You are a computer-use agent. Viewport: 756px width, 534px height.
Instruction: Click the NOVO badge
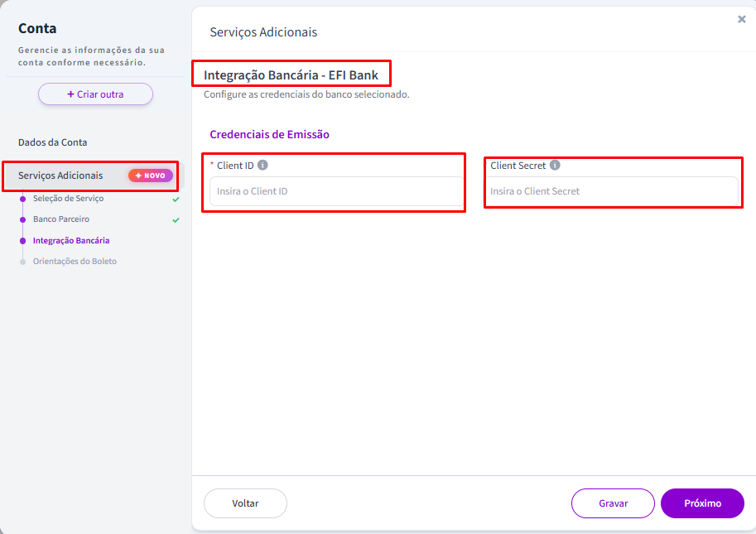tap(151, 176)
